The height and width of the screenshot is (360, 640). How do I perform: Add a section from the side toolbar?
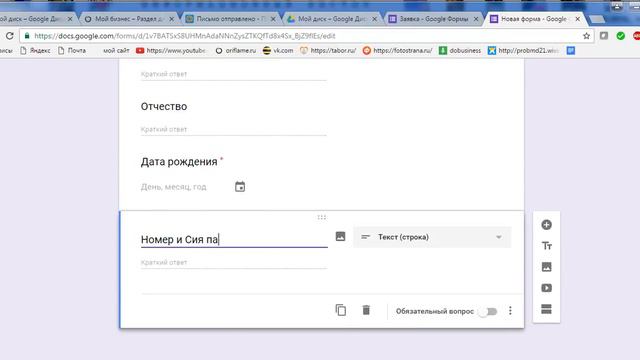[x=546, y=309]
